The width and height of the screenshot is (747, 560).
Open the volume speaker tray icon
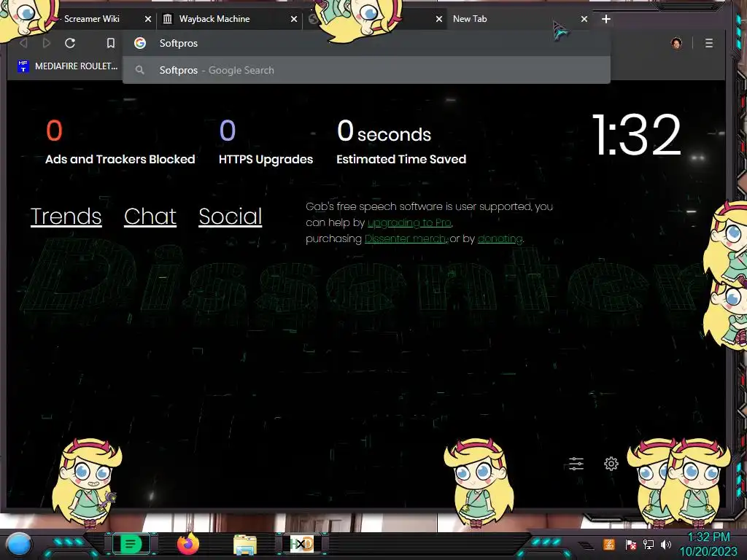coord(666,544)
